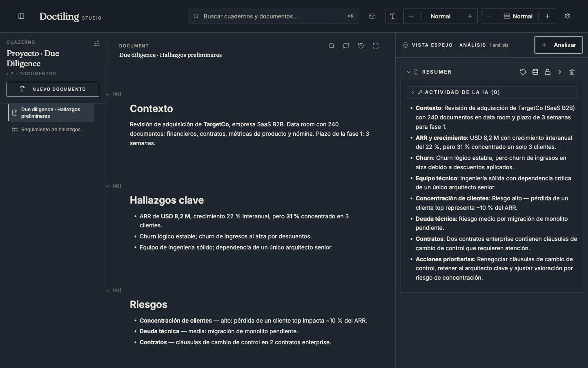Screen dimensions: 588x368
Task: Open notebook filter sliders icon
Action: click(x=97, y=43)
